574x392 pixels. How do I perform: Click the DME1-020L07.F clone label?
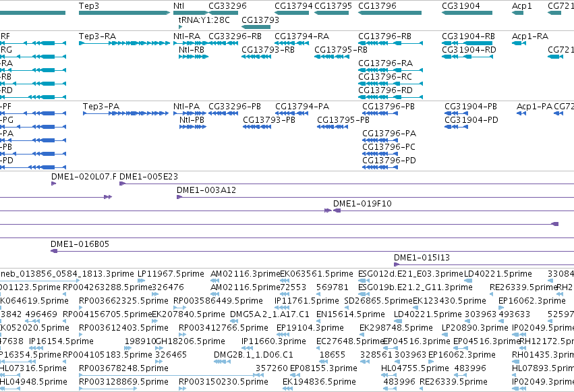point(84,177)
